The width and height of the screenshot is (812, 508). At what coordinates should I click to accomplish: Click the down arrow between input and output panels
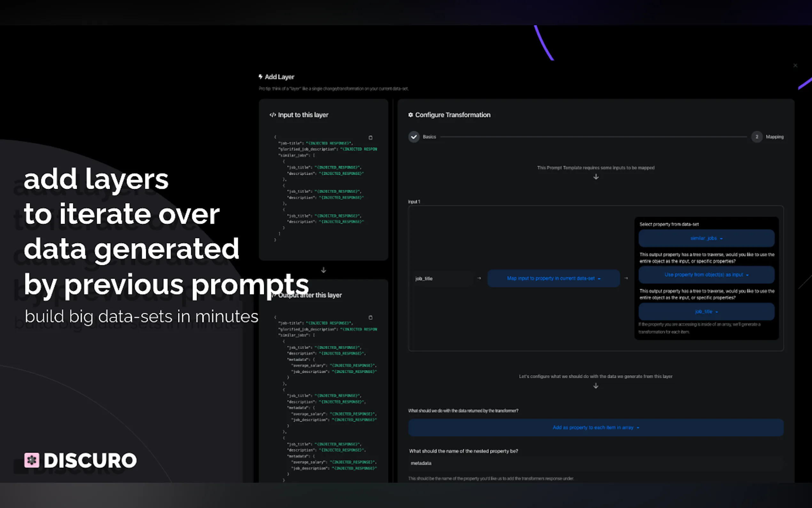coord(323,270)
